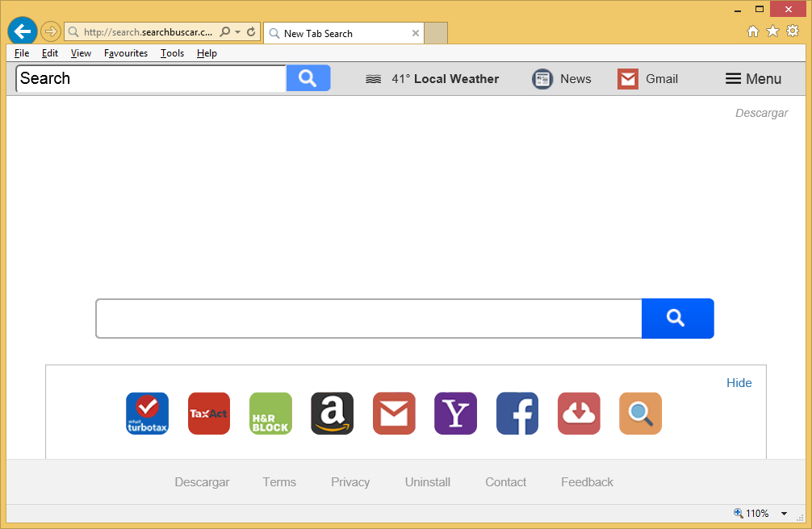This screenshot has width=812, height=529.
Task: Open the TaxAct shortcut icon
Action: pyautogui.click(x=209, y=414)
